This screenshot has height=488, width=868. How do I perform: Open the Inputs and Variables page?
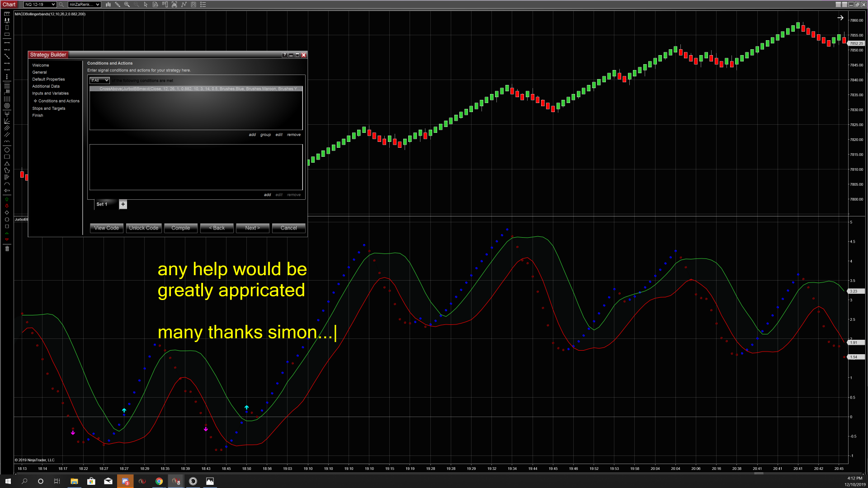50,94
